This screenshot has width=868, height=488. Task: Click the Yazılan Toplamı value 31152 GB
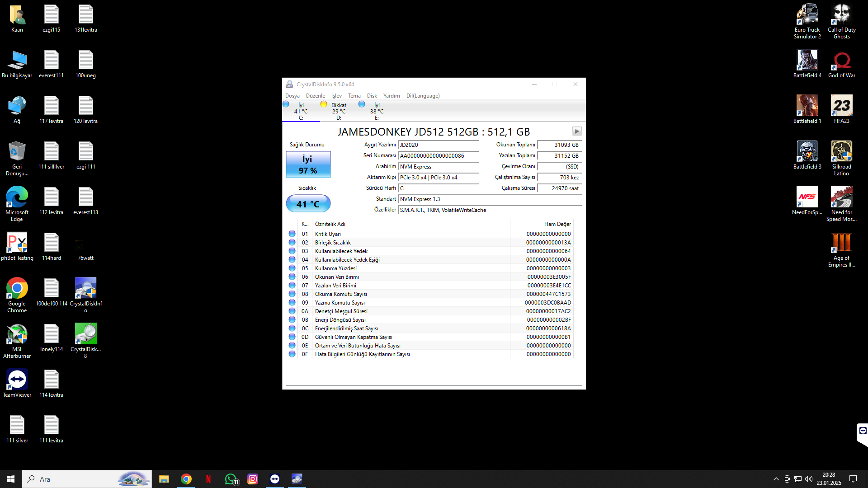pyautogui.click(x=559, y=156)
